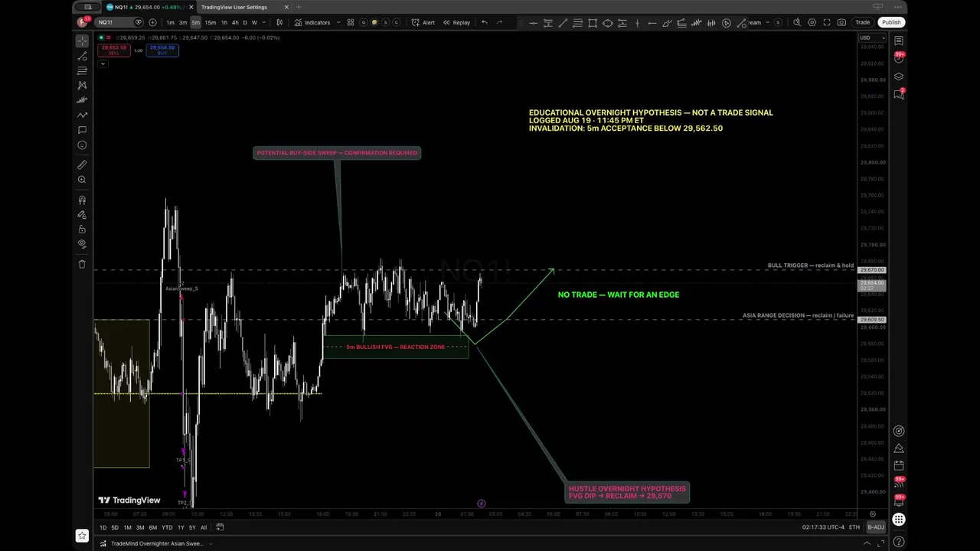The width and height of the screenshot is (980, 551).
Task: Expand the layout name dropdown arrow
Action: click(767, 22)
